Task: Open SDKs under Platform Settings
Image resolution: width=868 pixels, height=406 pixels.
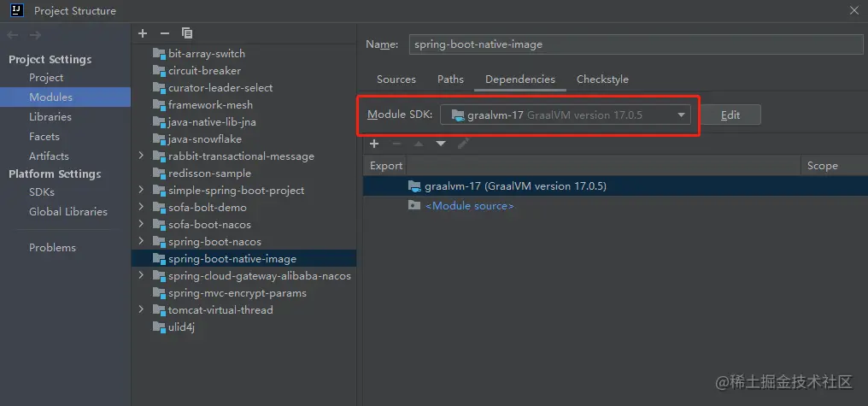Action: tap(42, 192)
